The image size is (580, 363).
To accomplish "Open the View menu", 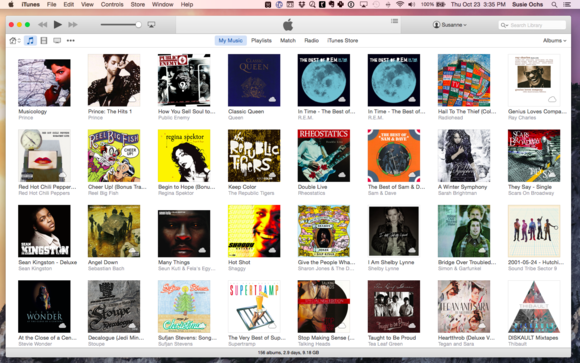I will [x=87, y=4].
